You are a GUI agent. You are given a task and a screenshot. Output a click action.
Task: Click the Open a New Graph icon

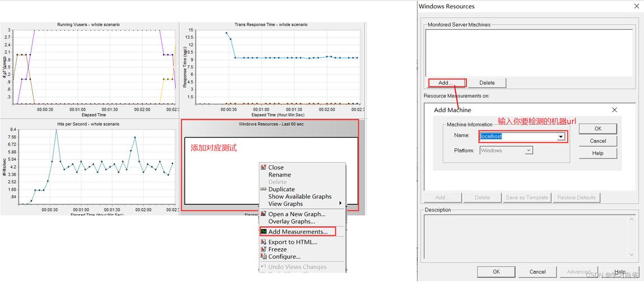263,214
